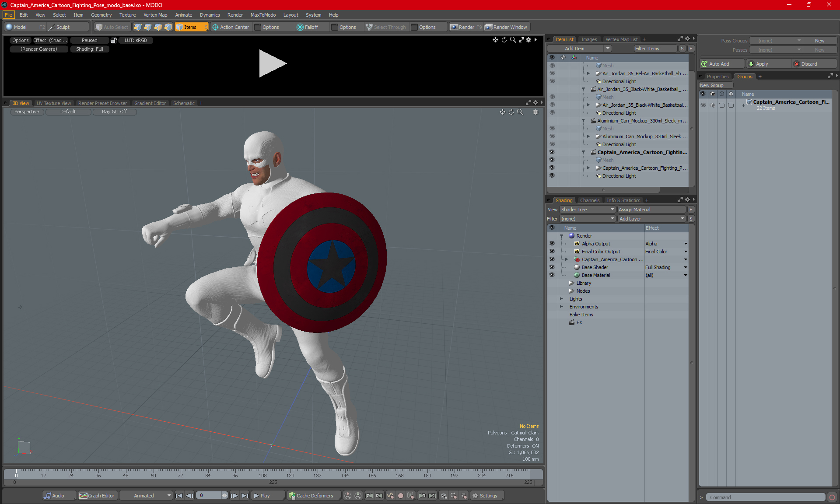Image resolution: width=840 pixels, height=504 pixels.
Task: Click the render preview zoom magnifier icon
Action: 513,40
